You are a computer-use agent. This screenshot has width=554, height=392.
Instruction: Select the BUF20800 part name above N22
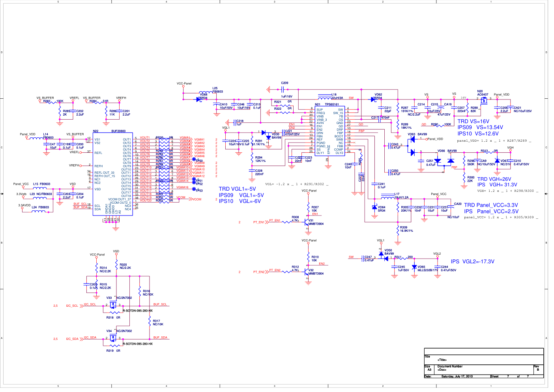(x=118, y=131)
